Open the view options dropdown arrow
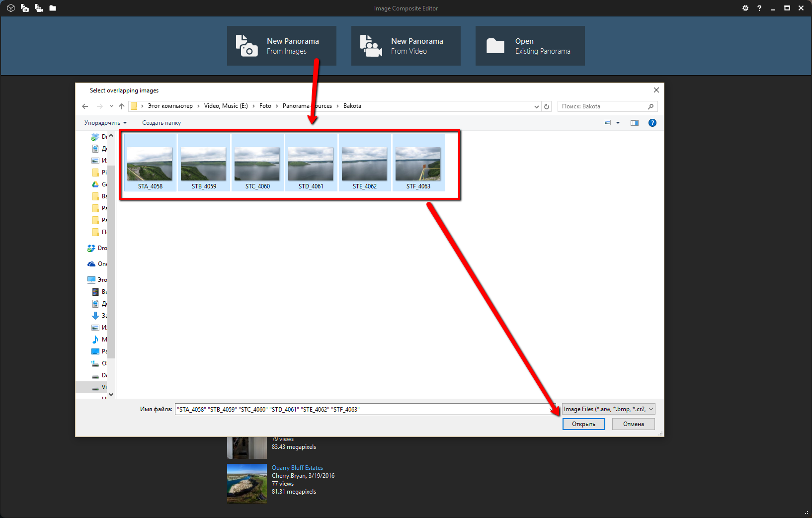This screenshot has height=518, width=812. click(618, 123)
